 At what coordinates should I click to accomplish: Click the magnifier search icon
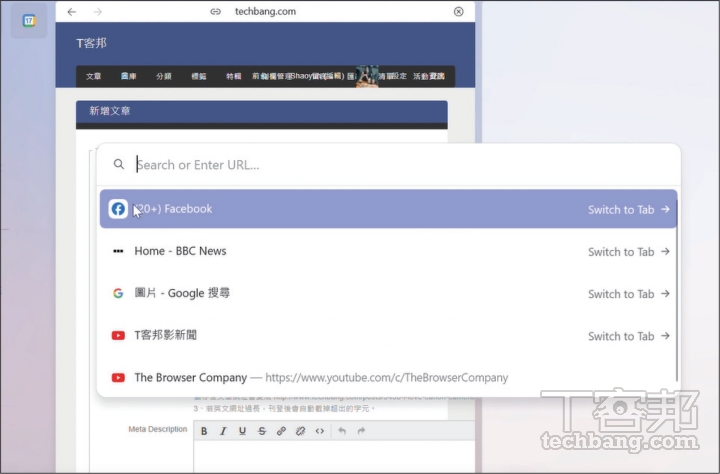118,164
